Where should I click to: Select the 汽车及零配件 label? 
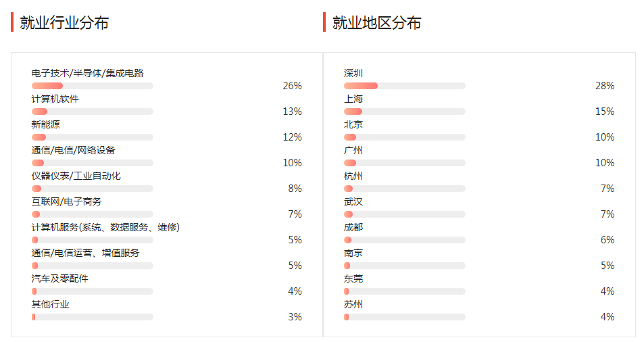[x=59, y=278]
